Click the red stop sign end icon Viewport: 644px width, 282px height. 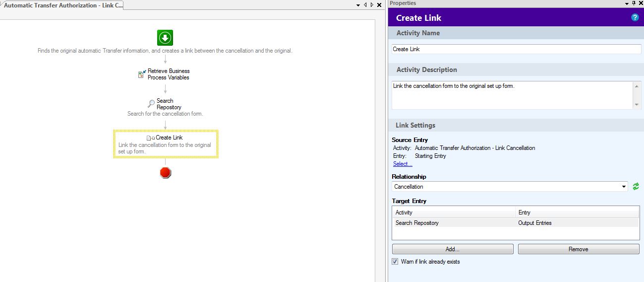pos(166,173)
